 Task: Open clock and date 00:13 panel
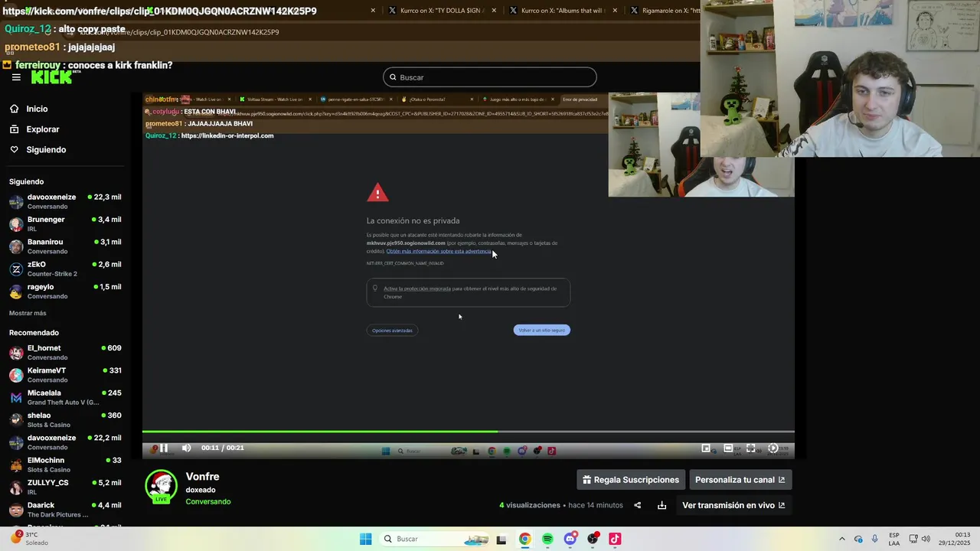click(956, 539)
